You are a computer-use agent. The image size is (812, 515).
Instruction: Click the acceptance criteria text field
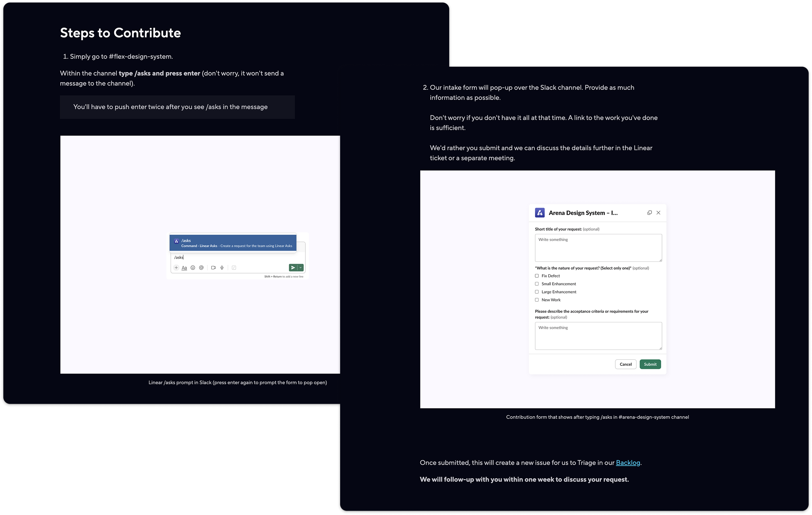599,336
